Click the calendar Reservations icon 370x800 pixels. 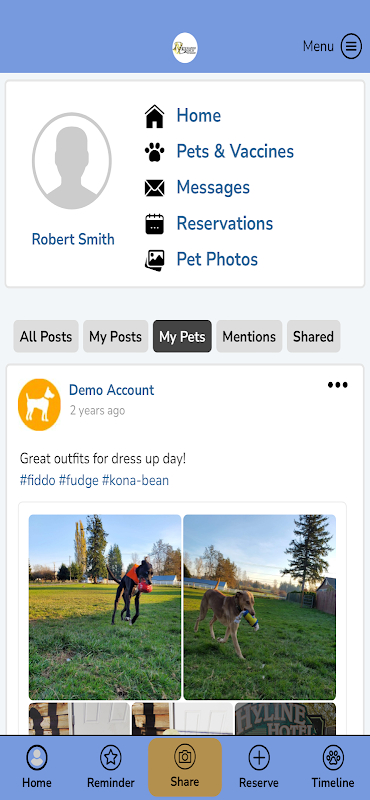tap(155, 223)
